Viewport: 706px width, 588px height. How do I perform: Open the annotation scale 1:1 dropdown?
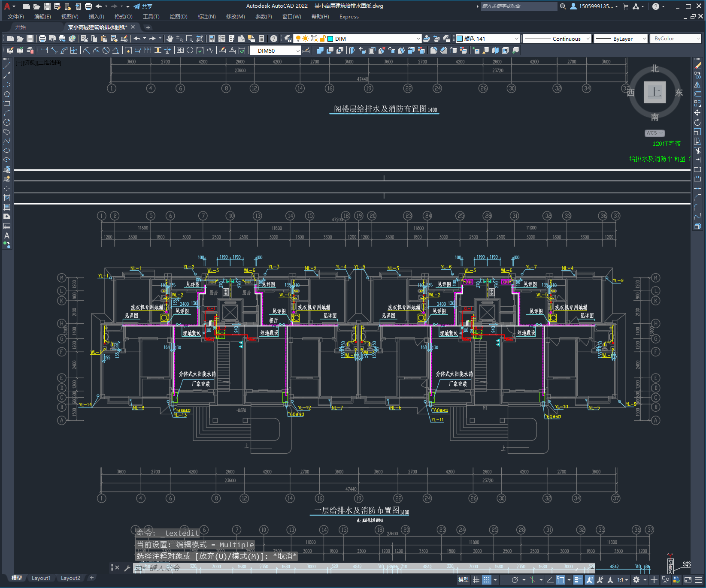pos(623,580)
